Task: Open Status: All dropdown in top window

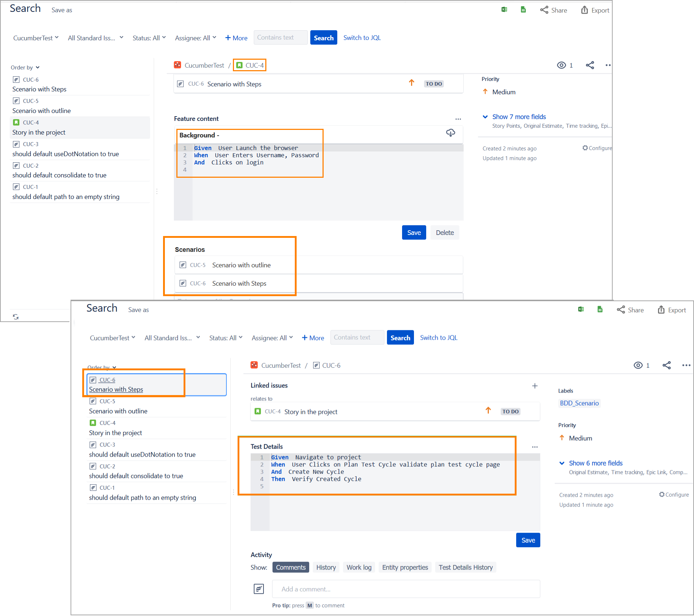Action: (149, 38)
